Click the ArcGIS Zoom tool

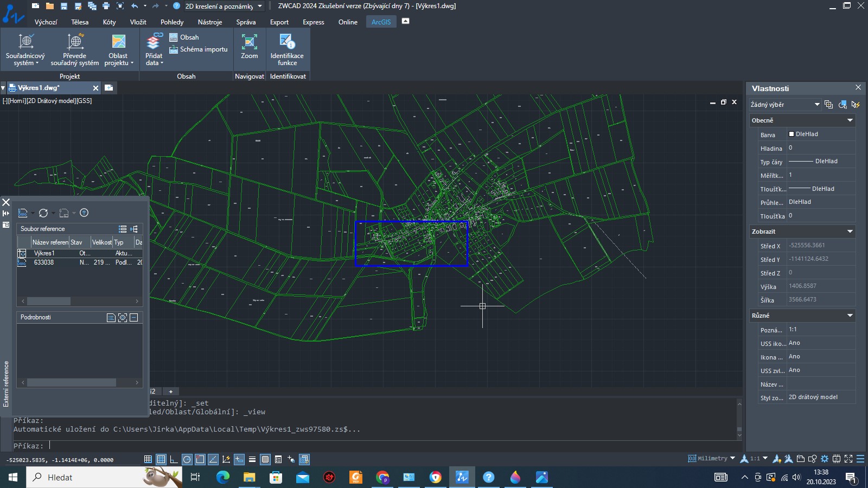pos(250,47)
